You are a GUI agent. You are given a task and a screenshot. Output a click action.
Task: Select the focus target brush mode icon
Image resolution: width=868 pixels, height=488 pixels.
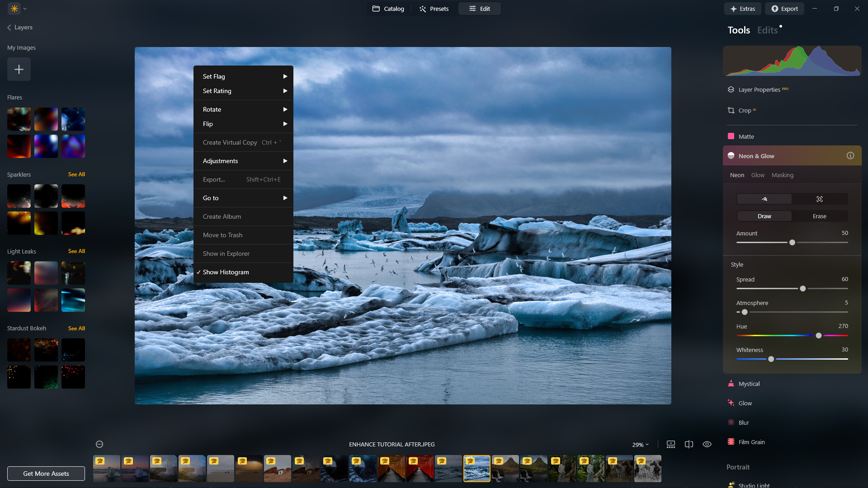pyautogui.click(x=820, y=199)
